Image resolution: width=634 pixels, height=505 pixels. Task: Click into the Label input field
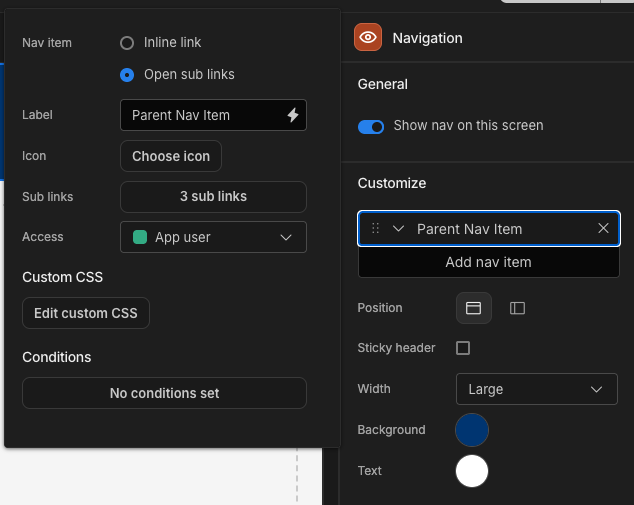click(213, 115)
